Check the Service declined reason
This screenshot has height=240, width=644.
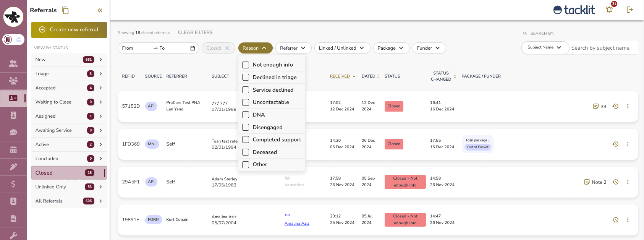[246, 90]
